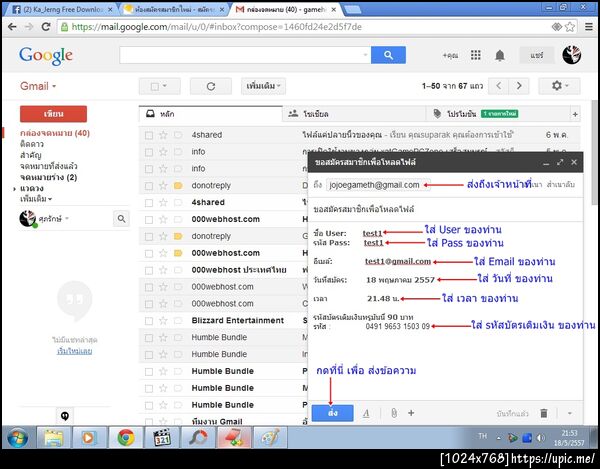Open search options arrow in search box
Viewport: 600px width, 469px height.
[x=365, y=55]
